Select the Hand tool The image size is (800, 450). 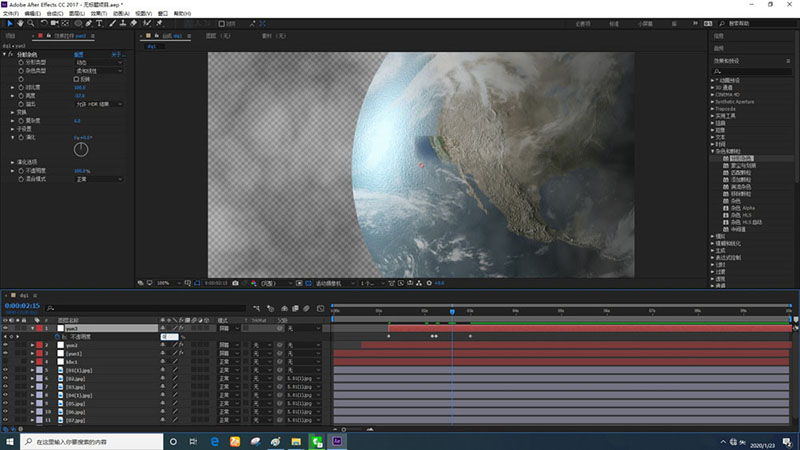click(20, 22)
